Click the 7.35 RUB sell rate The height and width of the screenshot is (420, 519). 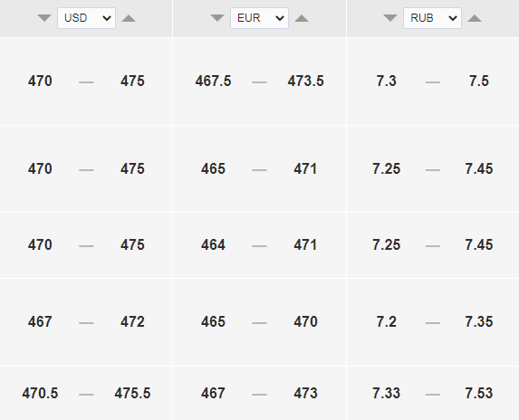pyautogui.click(x=479, y=321)
